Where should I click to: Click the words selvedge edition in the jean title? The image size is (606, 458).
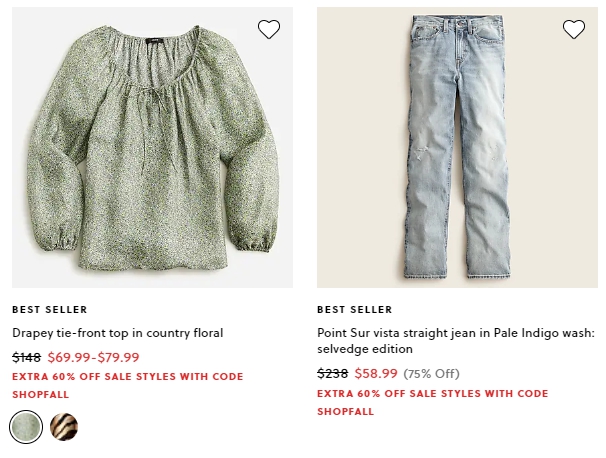point(365,349)
